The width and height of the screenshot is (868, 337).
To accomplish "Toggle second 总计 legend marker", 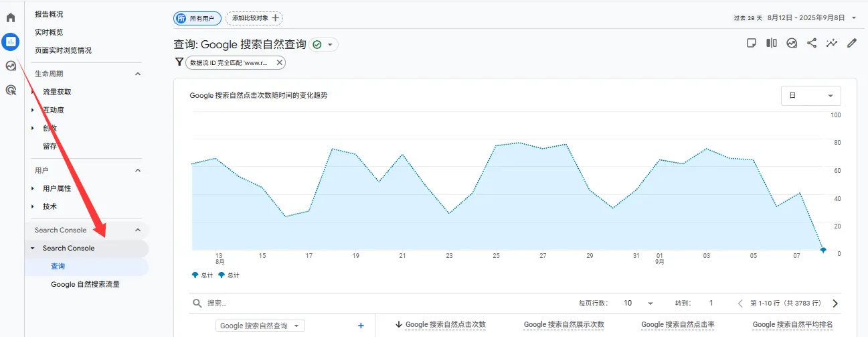I will pyautogui.click(x=222, y=275).
